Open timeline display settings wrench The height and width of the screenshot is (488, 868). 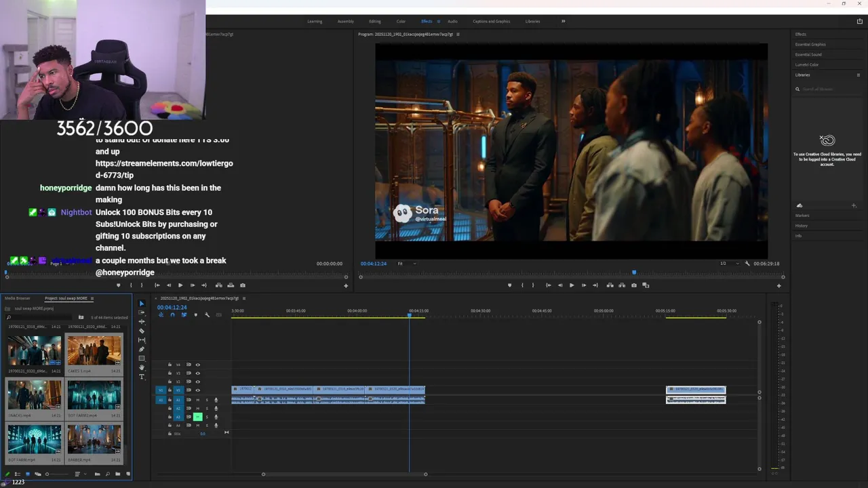coord(207,314)
